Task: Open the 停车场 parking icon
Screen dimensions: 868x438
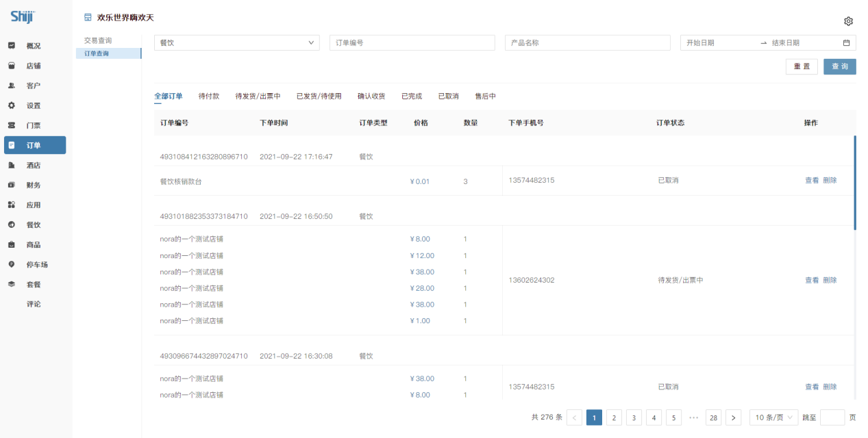Action: pyautogui.click(x=12, y=264)
